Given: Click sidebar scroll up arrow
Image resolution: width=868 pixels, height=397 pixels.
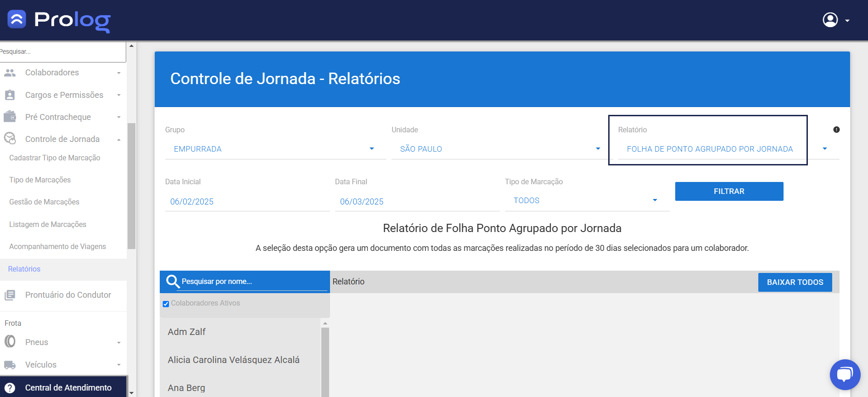Looking at the screenshot, I should 132,46.
